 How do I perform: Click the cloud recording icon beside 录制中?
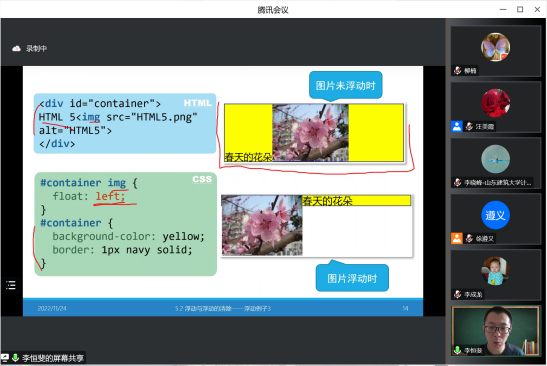pos(16,48)
